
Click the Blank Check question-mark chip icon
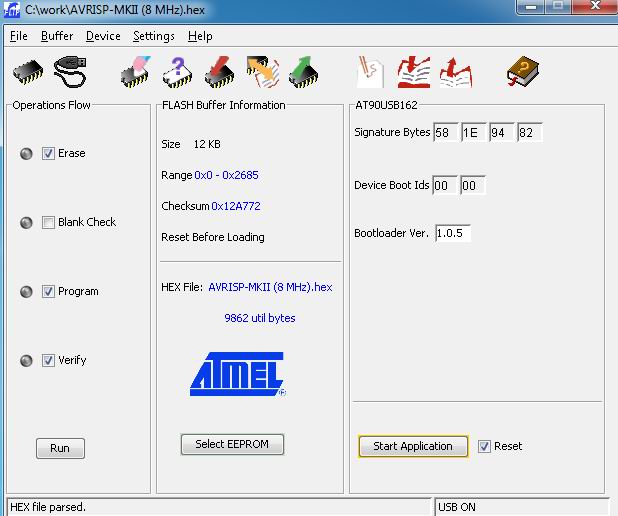[178, 72]
